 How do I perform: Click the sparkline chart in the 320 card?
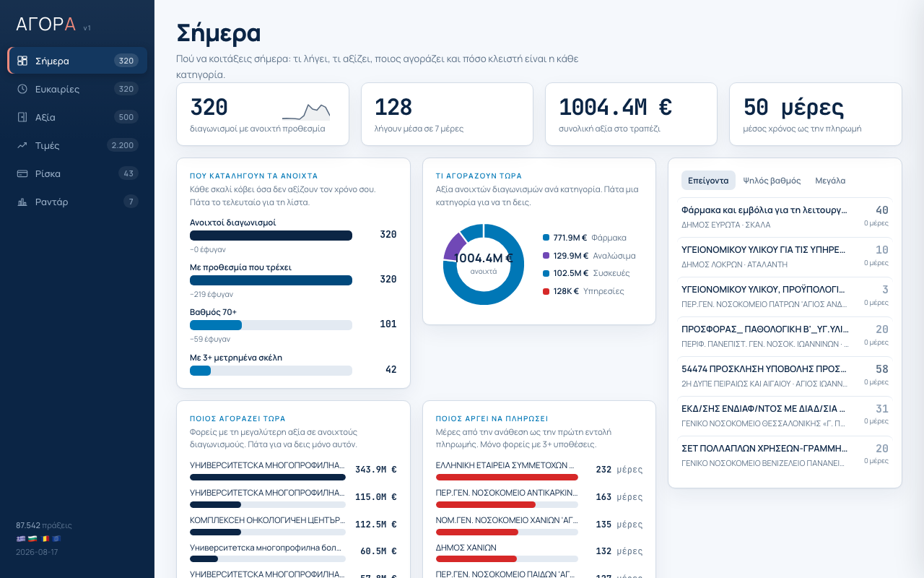tap(306, 111)
